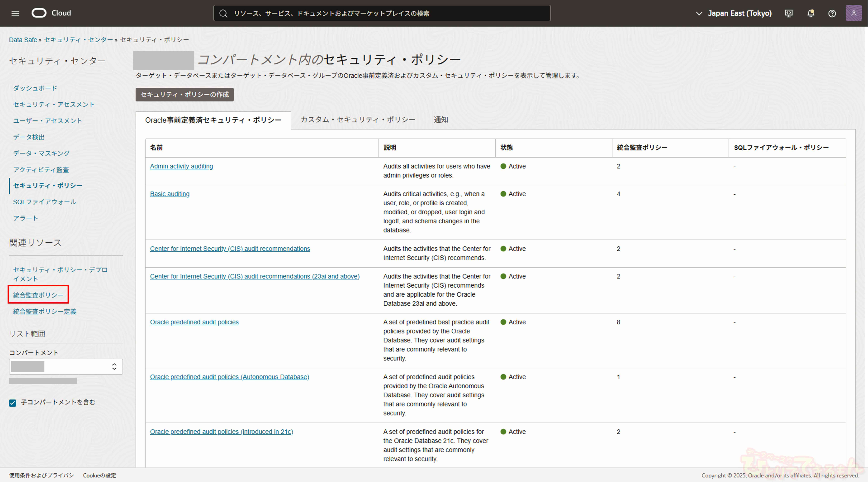
Task: Expand the Japan East (Tokyo) region selector
Action: point(734,13)
